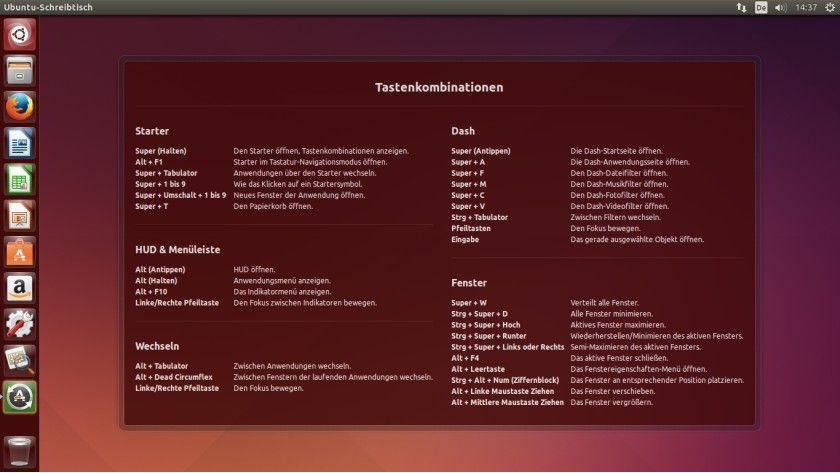Click the Alt + Leertaste shortcut

(478, 369)
